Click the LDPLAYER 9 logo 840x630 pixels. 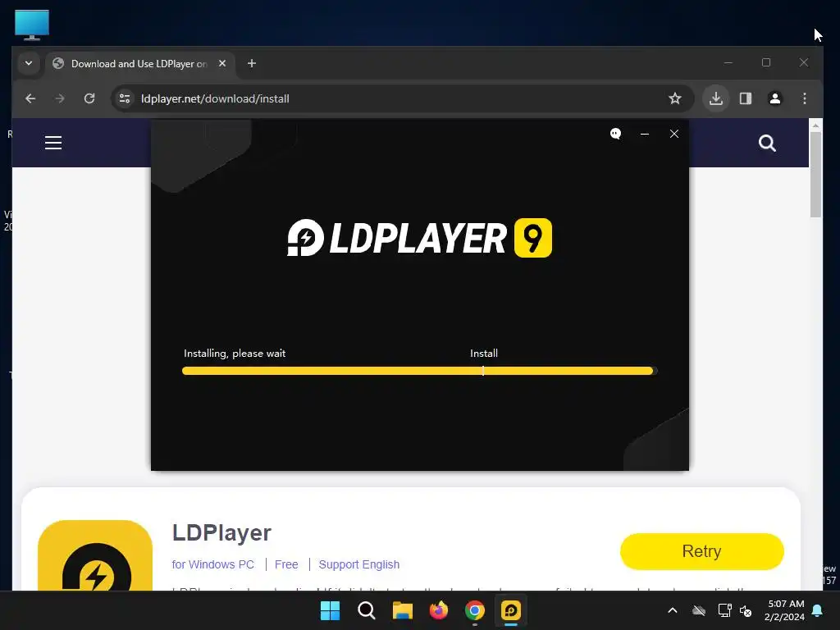point(419,238)
